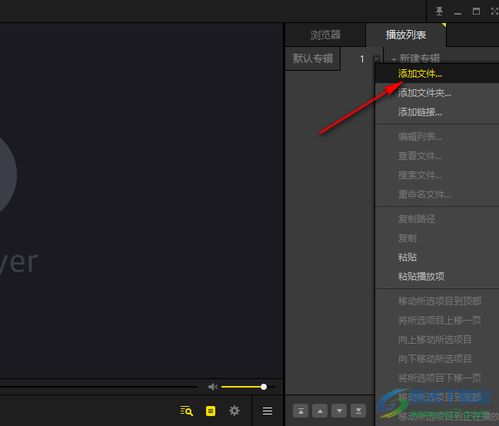Image resolution: width=499 pixels, height=426 pixels.
Task: Move item to bottom arrow button
Action: pyautogui.click(x=358, y=411)
